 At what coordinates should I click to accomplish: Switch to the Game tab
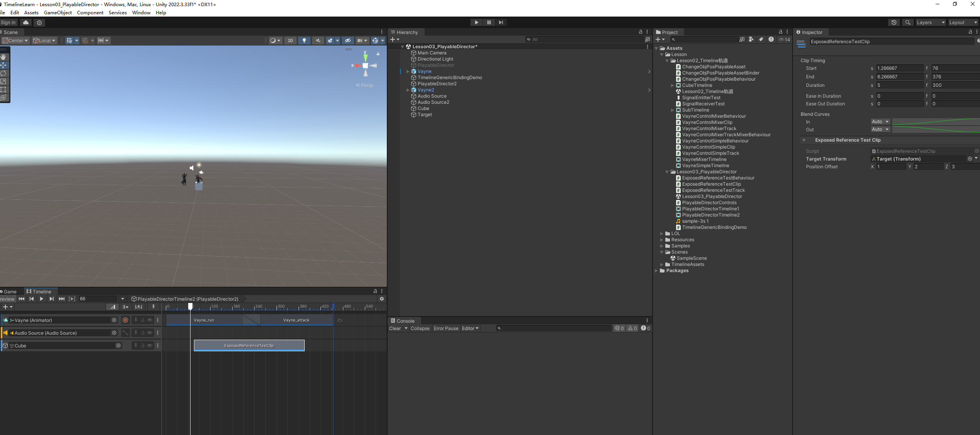(x=10, y=291)
